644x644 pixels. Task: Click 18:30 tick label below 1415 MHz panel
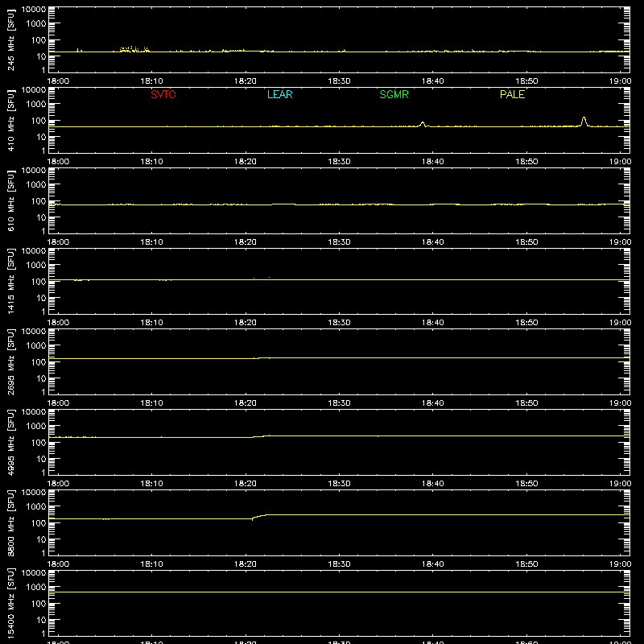tap(339, 323)
